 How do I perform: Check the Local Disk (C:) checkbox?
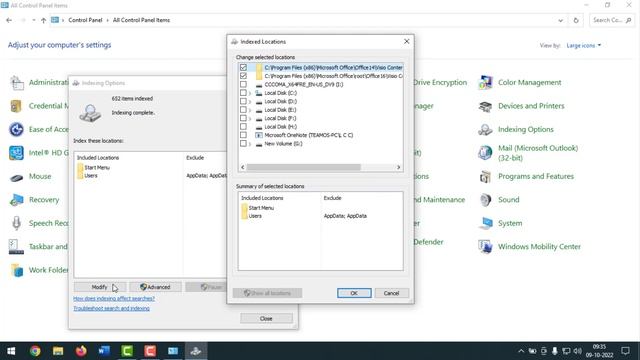[x=243, y=93]
